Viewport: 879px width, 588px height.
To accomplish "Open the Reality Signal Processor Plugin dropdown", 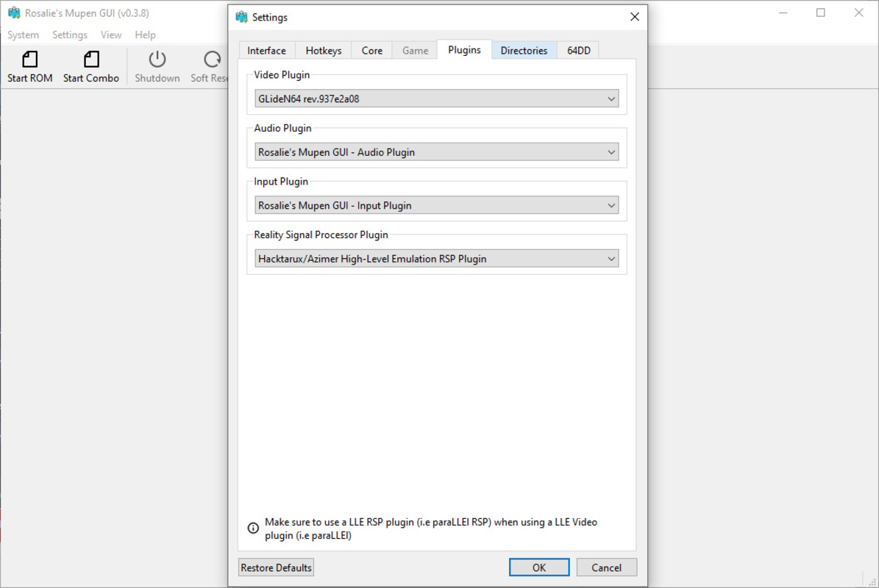I will click(437, 258).
